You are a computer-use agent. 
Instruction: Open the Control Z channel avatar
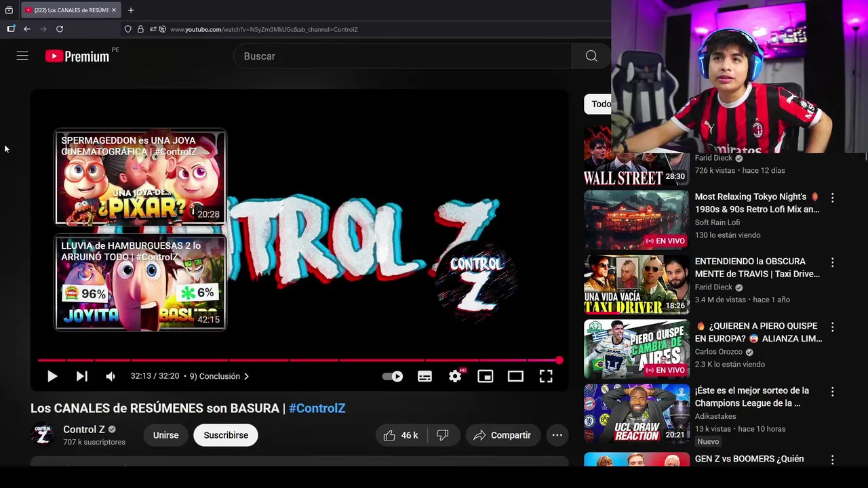click(43, 434)
